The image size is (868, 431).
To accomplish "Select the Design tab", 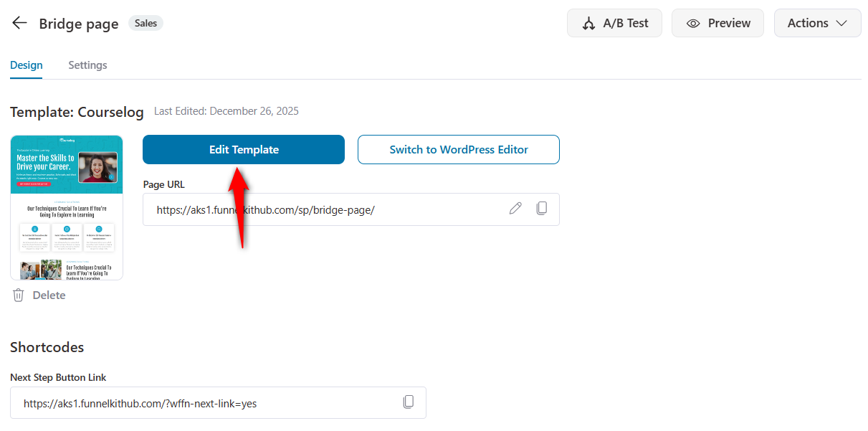I will click(26, 65).
